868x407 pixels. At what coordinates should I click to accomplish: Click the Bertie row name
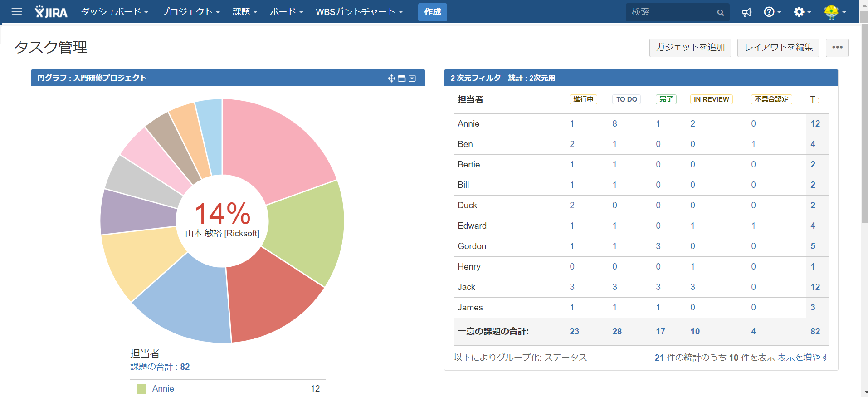pyautogui.click(x=468, y=165)
